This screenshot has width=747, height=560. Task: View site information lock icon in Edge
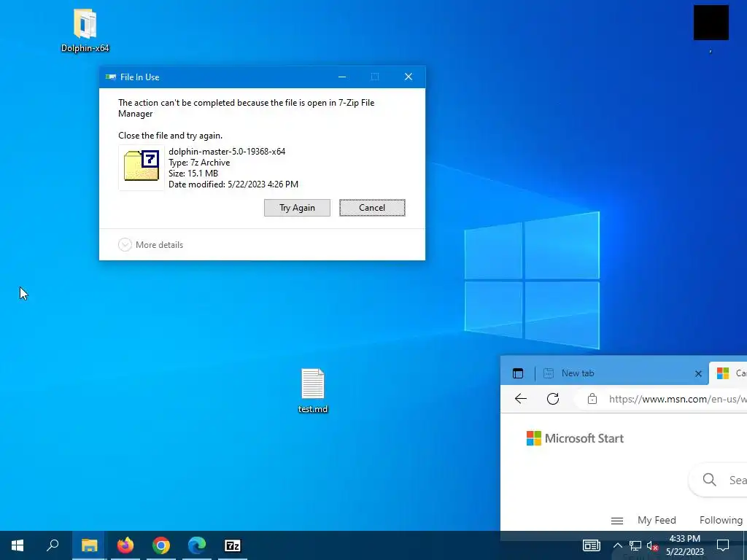[x=592, y=399]
